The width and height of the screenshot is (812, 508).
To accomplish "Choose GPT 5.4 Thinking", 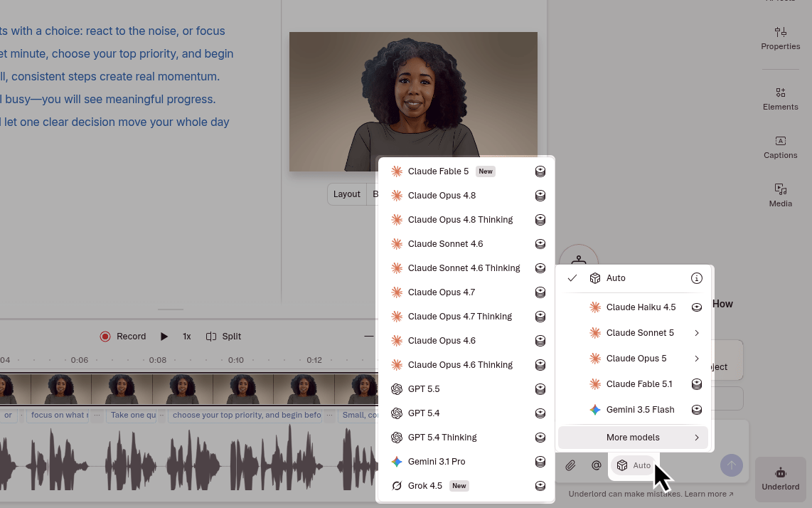I will tap(466, 438).
